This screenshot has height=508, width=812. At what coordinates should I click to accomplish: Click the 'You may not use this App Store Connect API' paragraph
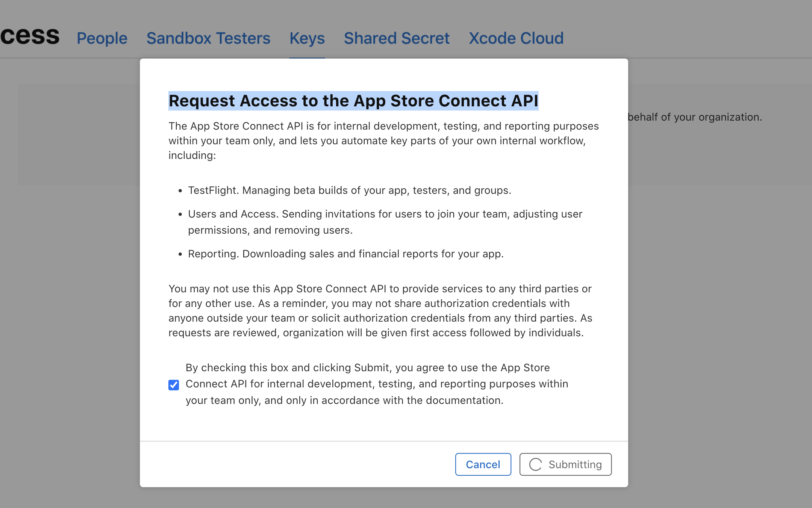380,311
